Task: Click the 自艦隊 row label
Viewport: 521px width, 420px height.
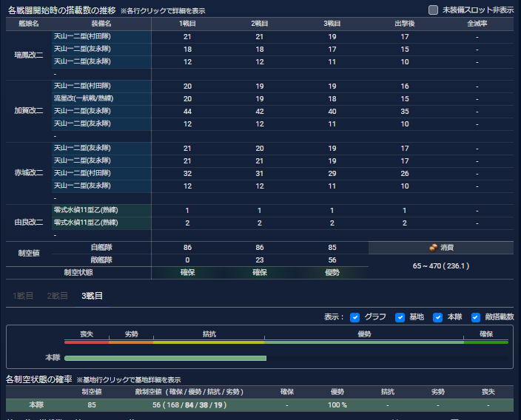Action: click(101, 248)
